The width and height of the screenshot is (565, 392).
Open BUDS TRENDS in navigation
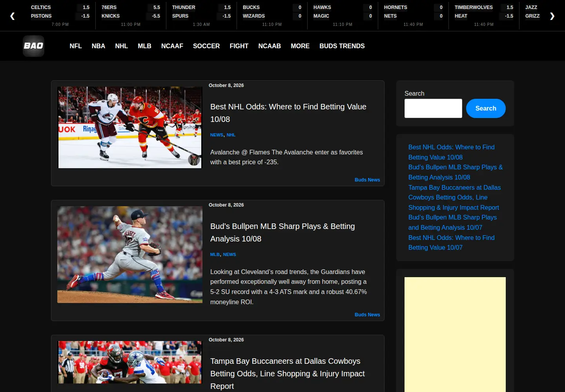[342, 46]
